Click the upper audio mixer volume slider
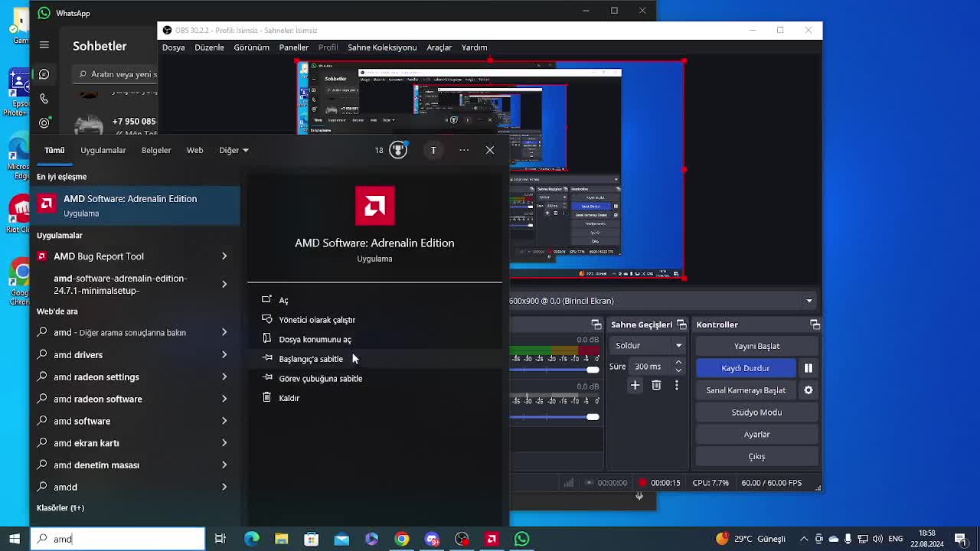 [592, 370]
